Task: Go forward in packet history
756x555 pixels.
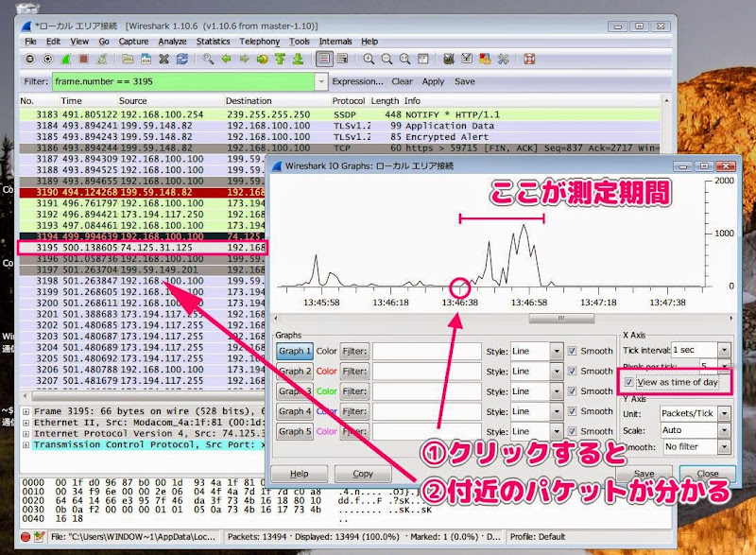Action: (x=244, y=60)
